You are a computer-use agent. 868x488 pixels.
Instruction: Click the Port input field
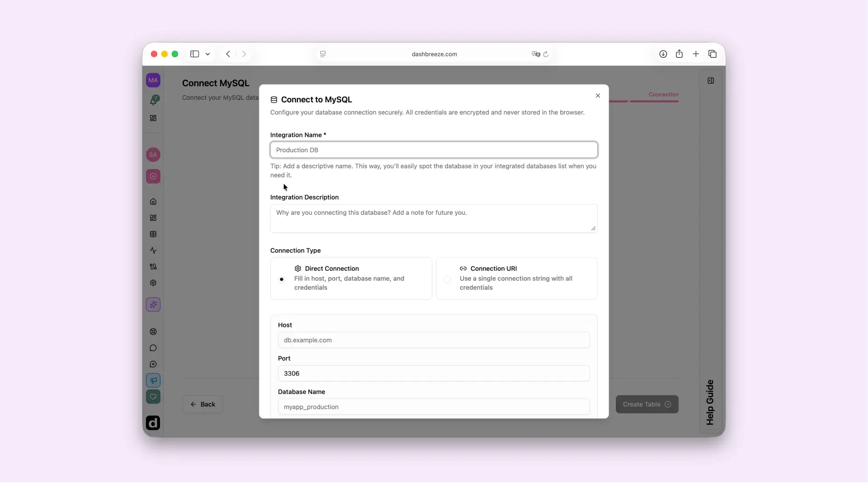434,374
